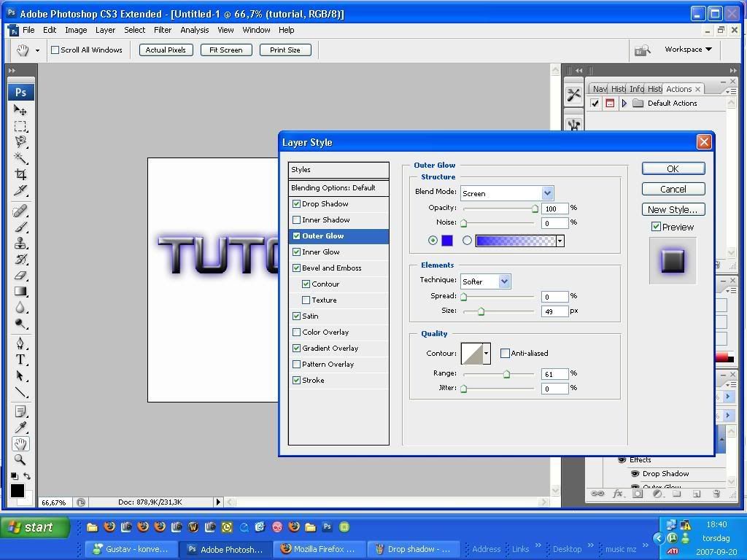Check Scroll All Windows option
The height and width of the screenshot is (560, 747).
point(55,50)
